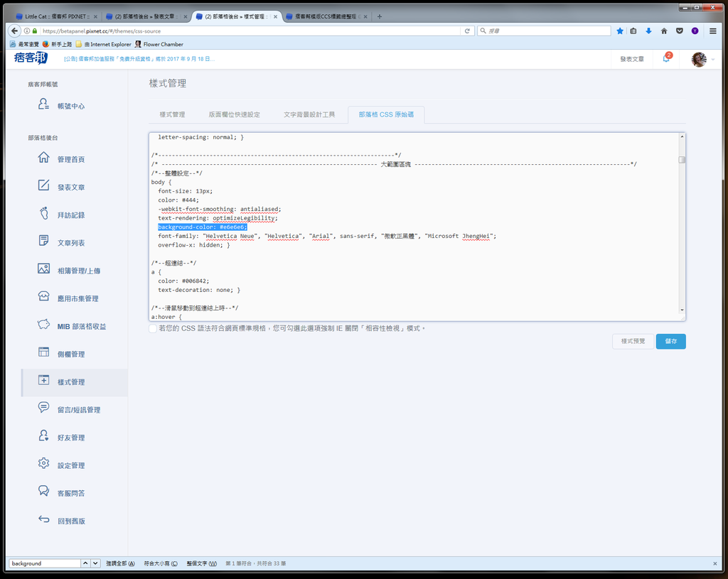This screenshot has height=579, width=728.
Task: Switch to 部落格後台 發表文章 browser tab
Action: tap(146, 16)
